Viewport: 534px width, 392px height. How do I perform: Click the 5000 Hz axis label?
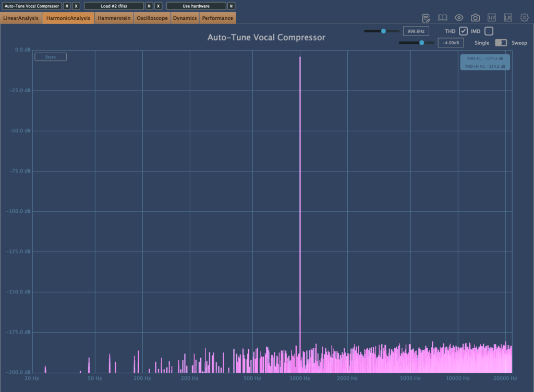[x=410, y=378]
